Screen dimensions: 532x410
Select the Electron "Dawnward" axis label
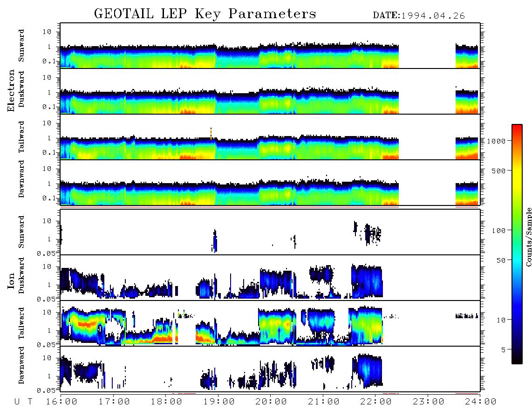(21, 179)
